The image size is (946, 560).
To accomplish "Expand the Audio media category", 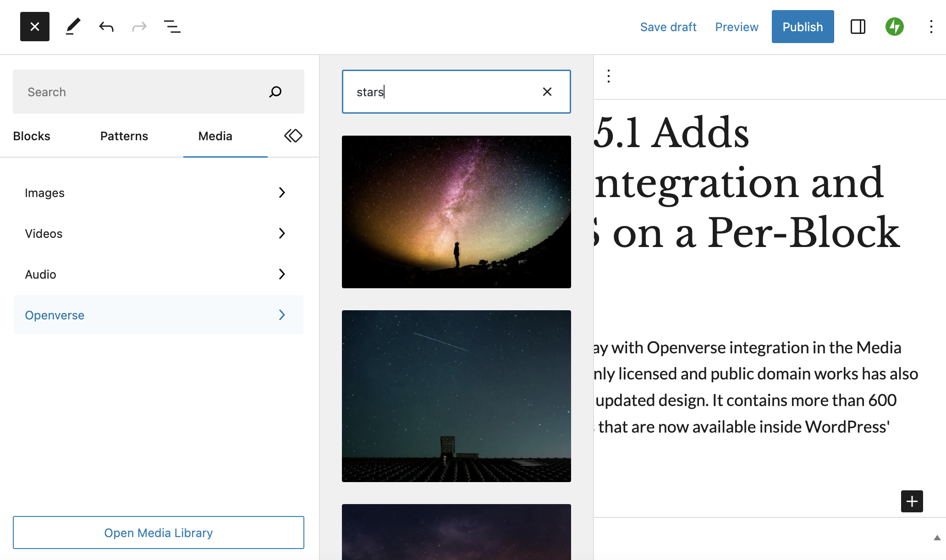I will 158,275.
